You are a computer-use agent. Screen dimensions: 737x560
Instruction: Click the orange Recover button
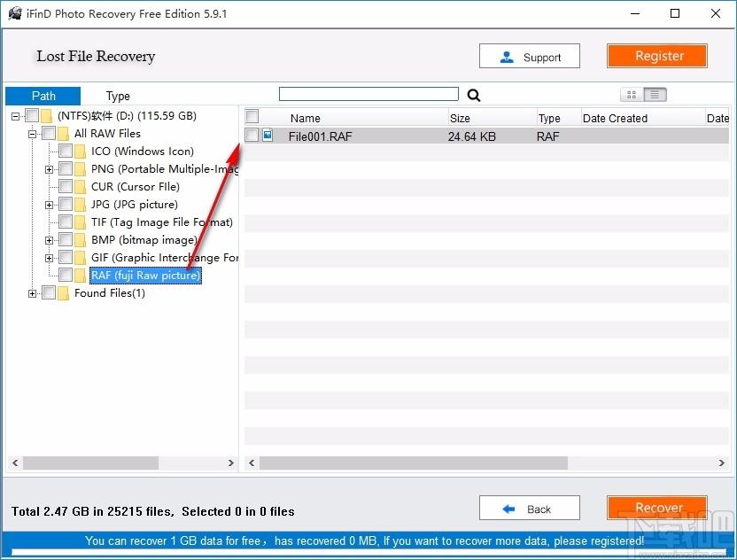click(x=656, y=508)
